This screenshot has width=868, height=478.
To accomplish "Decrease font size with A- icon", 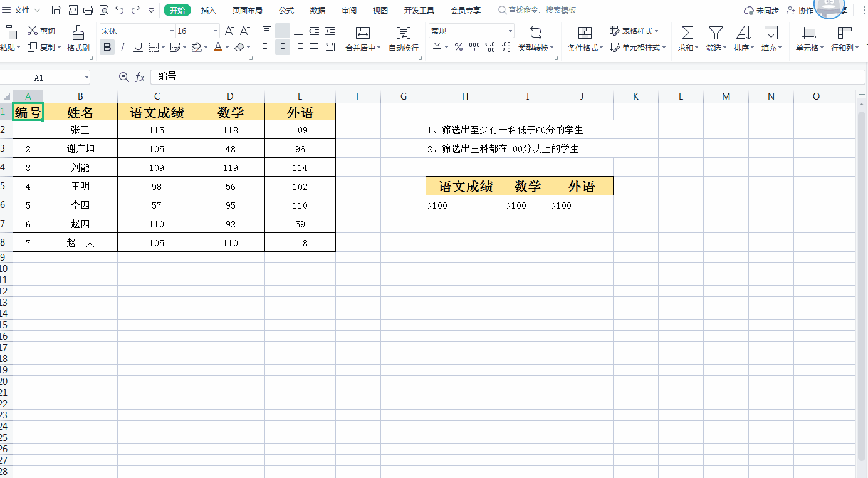I will coord(245,31).
